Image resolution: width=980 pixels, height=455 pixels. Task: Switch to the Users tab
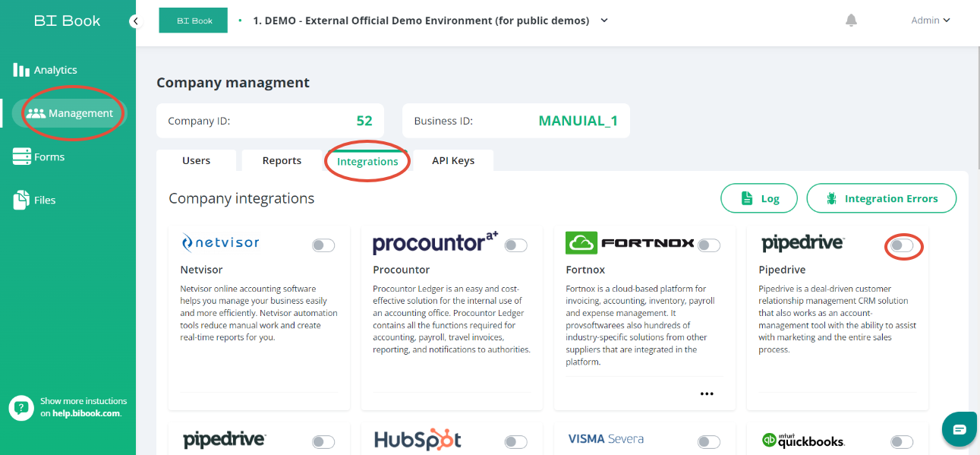pos(196,160)
